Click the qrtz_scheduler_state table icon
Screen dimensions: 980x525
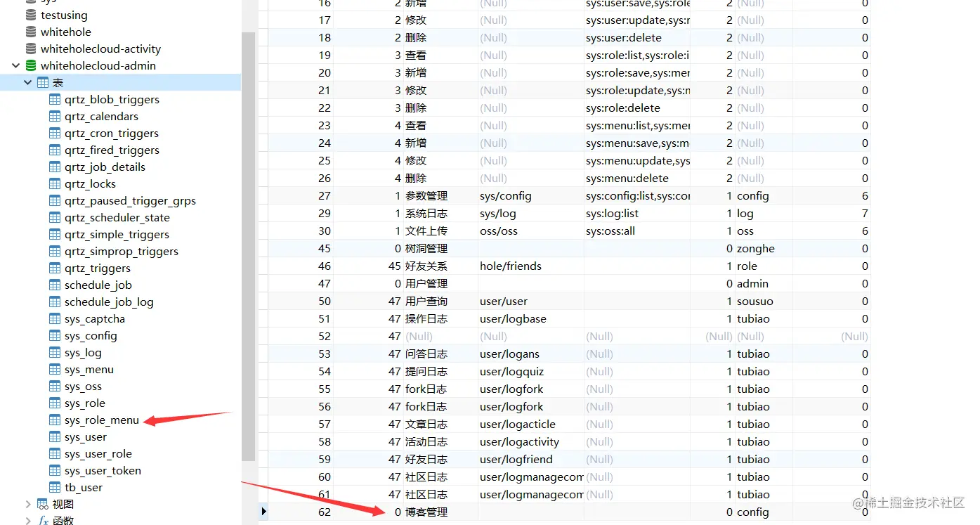tap(55, 218)
